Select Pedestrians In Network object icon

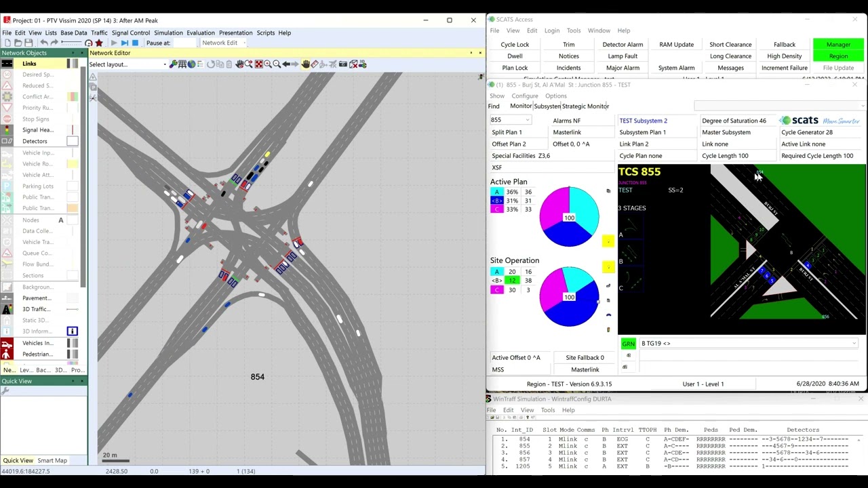[7, 354]
